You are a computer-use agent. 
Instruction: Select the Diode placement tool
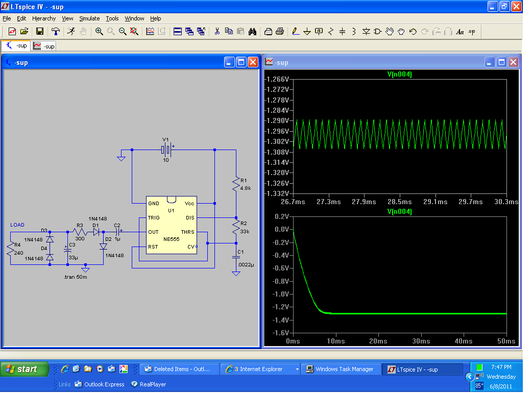coord(366,32)
